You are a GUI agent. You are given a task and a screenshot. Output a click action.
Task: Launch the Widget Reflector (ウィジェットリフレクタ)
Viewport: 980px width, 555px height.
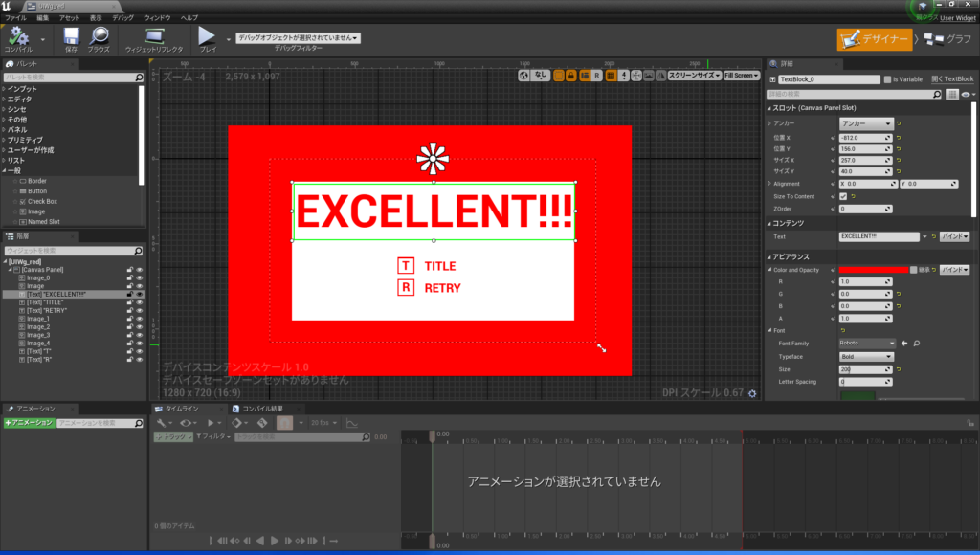pos(154,37)
